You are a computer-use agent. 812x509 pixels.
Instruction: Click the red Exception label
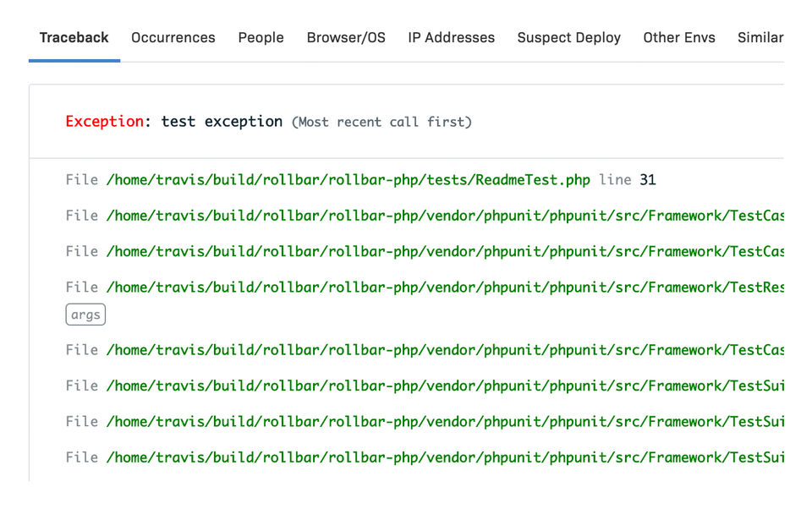pyautogui.click(x=104, y=122)
